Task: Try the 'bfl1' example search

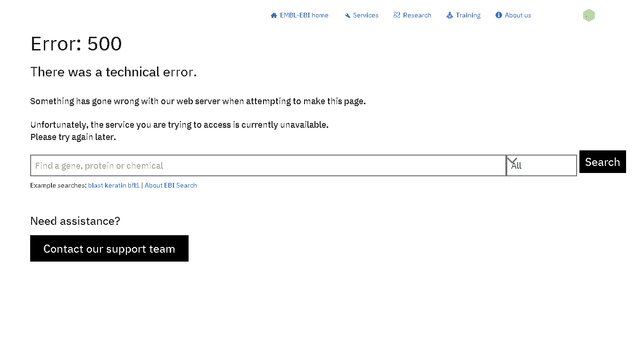Action: pos(133,185)
